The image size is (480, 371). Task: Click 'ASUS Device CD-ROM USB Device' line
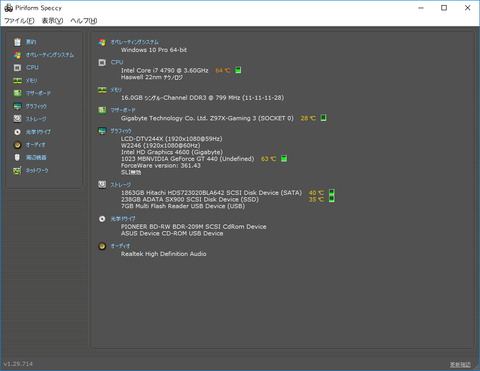click(x=172, y=233)
